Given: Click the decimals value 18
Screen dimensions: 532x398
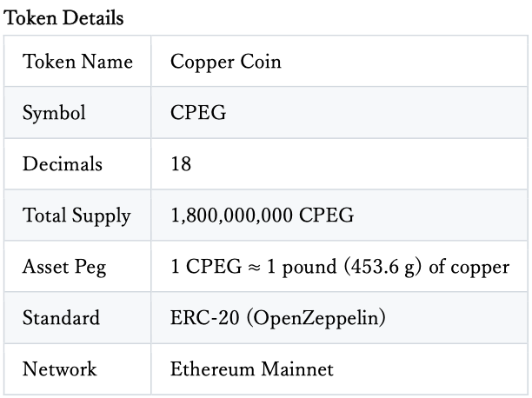Looking at the screenshot, I should tap(181, 164).
